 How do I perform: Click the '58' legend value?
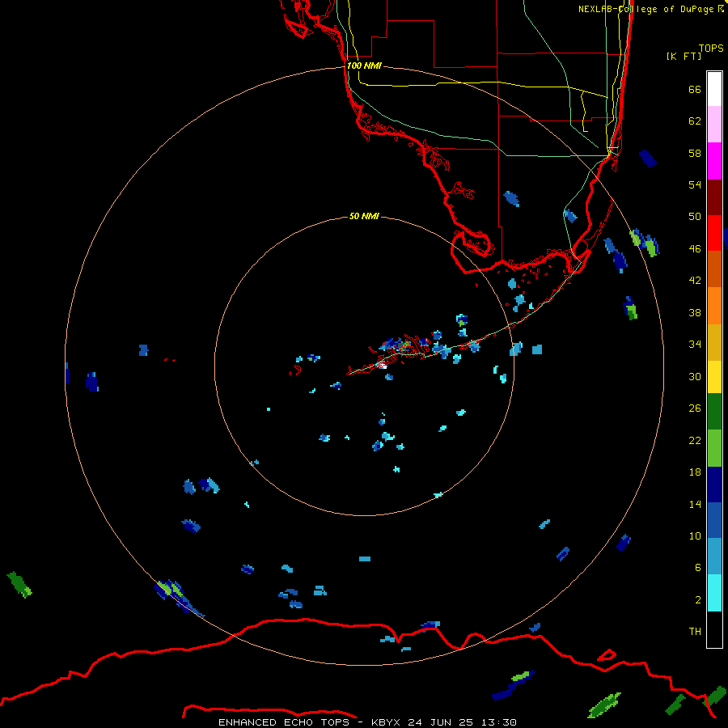tap(695, 153)
